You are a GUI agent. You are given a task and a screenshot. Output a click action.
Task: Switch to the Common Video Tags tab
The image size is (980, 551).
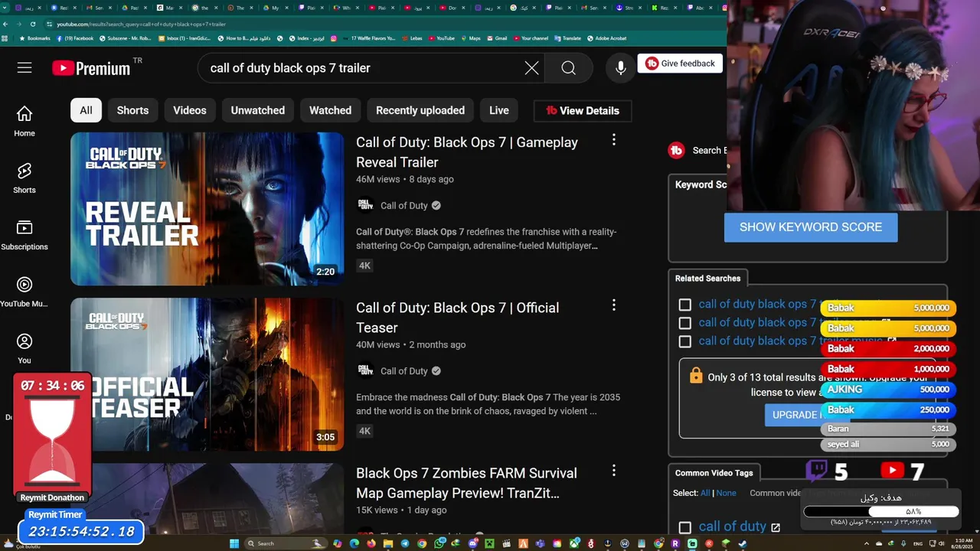click(714, 473)
